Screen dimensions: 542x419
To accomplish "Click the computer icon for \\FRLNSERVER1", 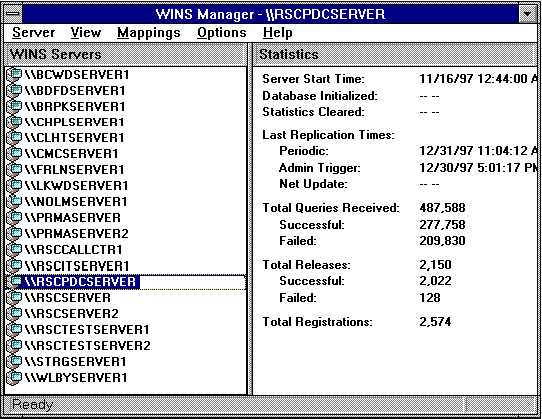I will coord(15,169).
